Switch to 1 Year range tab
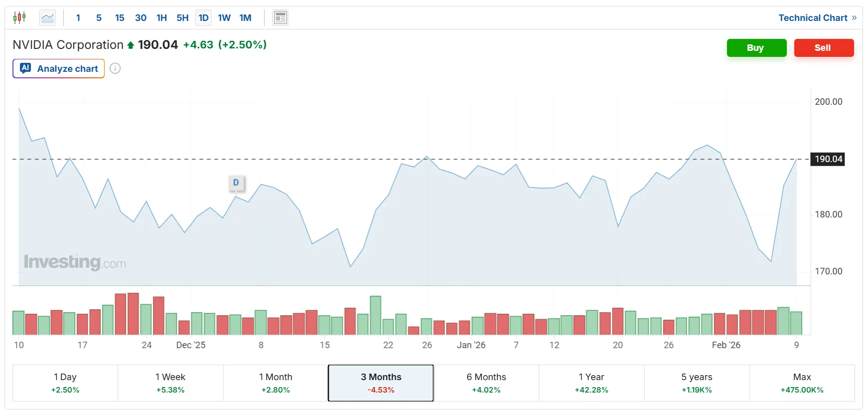The height and width of the screenshot is (413, 868). click(591, 383)
